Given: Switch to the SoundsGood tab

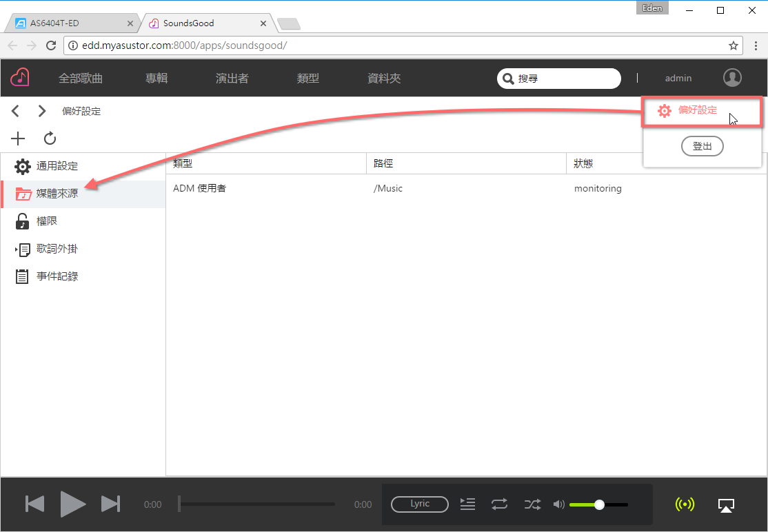Looking at the screenshot, I should pyautogui.click(x=205, y=23).
